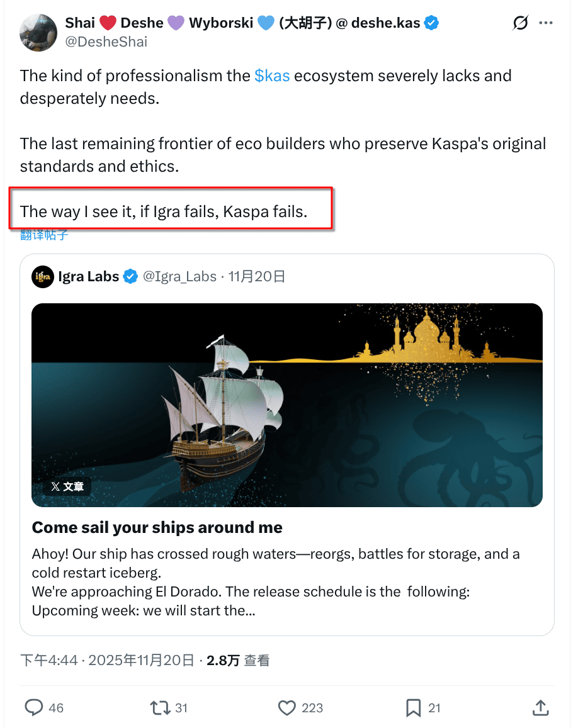This screenshot has height=728, width=583.
Task: Click the 11月20日 date of quoted post
Action: point(257,277)
